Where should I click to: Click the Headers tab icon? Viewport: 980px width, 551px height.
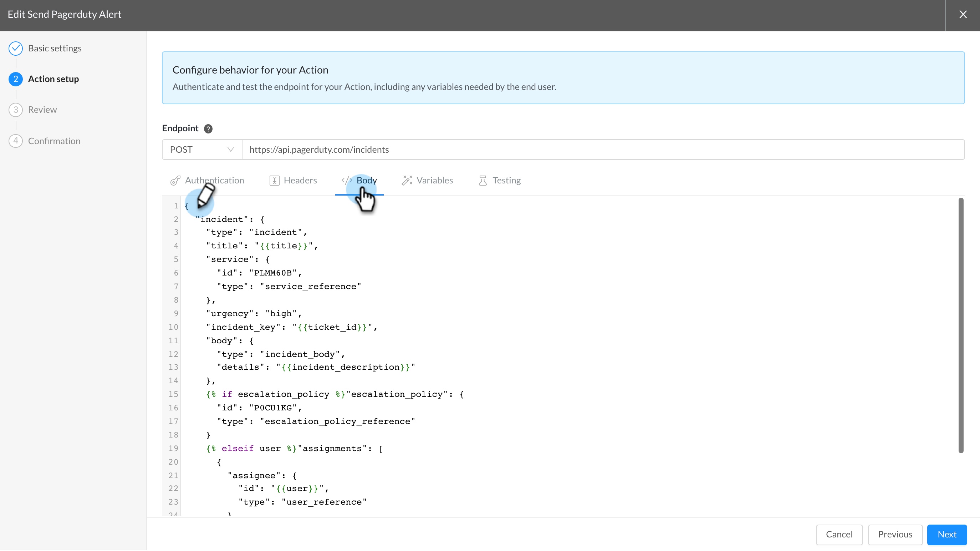(274, 181)
